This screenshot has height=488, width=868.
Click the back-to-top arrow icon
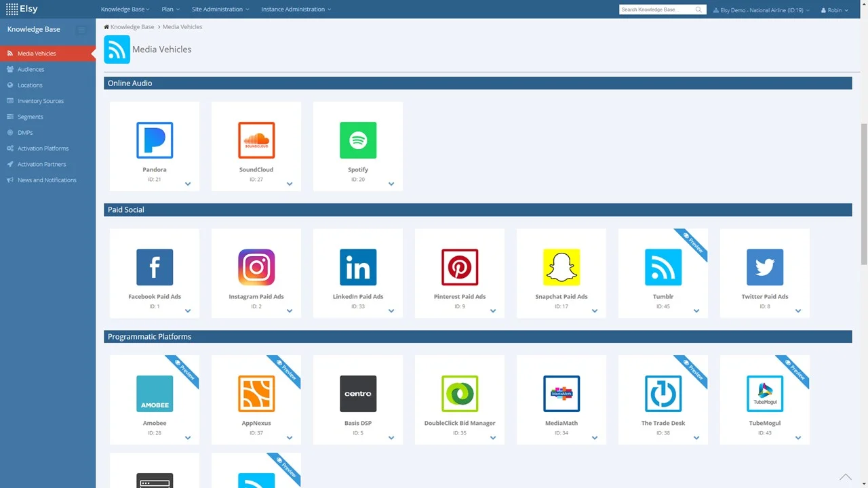click(x=846, y=477)
